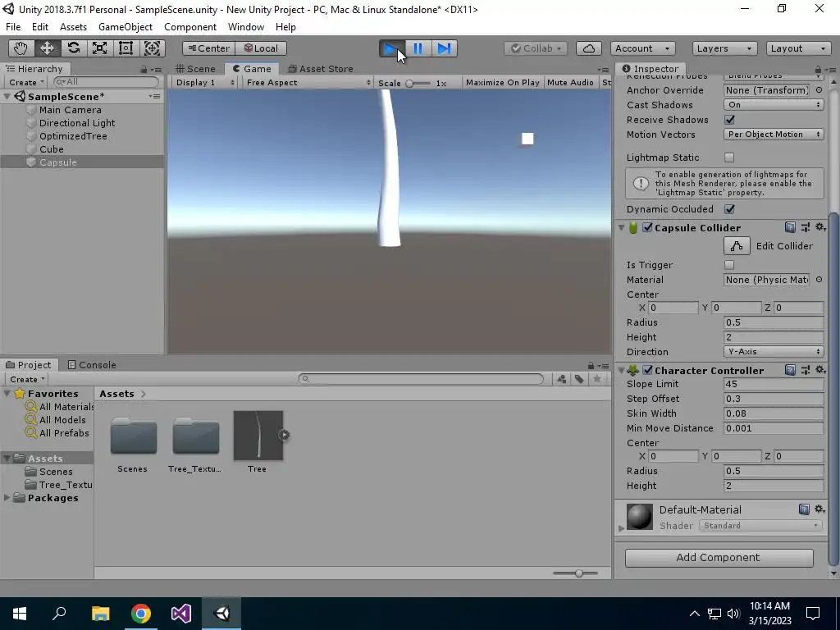The width and height of the screenshot is (840, 630).
Task: Open Capsule Collider preset icon
Action: coord(806,227)
